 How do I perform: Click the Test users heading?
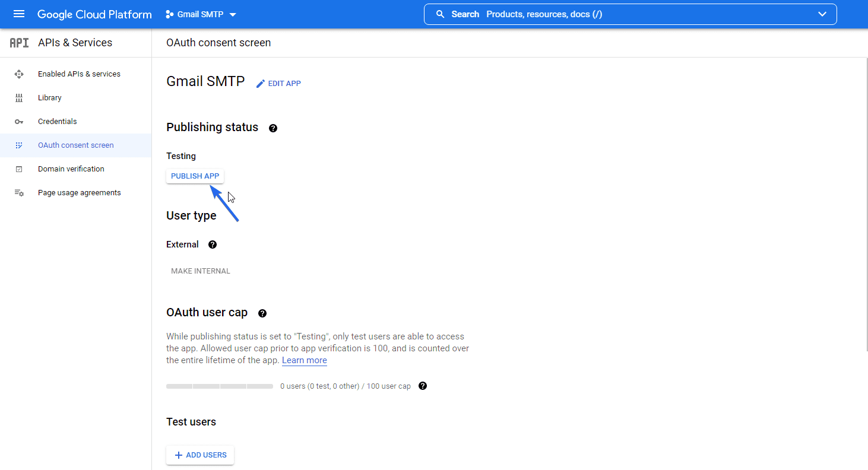191,422
